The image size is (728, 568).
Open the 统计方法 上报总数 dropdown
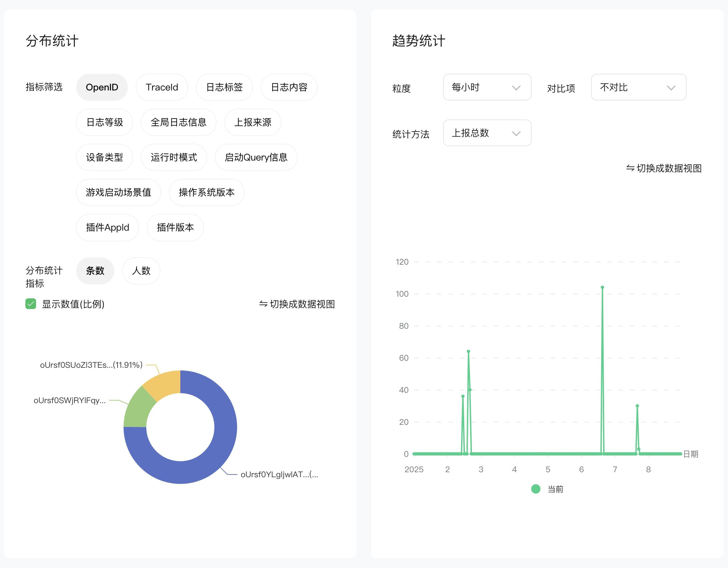pyautogui.click(x=487, y=133)
